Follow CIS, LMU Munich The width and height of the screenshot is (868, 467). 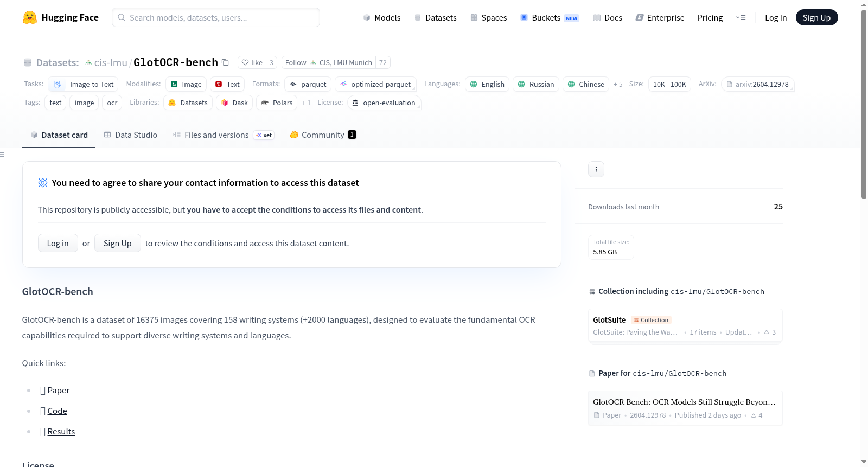[x=329, y=62]
